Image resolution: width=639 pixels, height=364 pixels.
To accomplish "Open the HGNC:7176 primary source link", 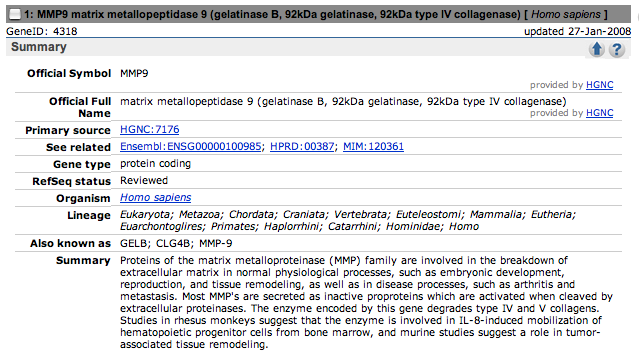I will [x=150, y=130].
